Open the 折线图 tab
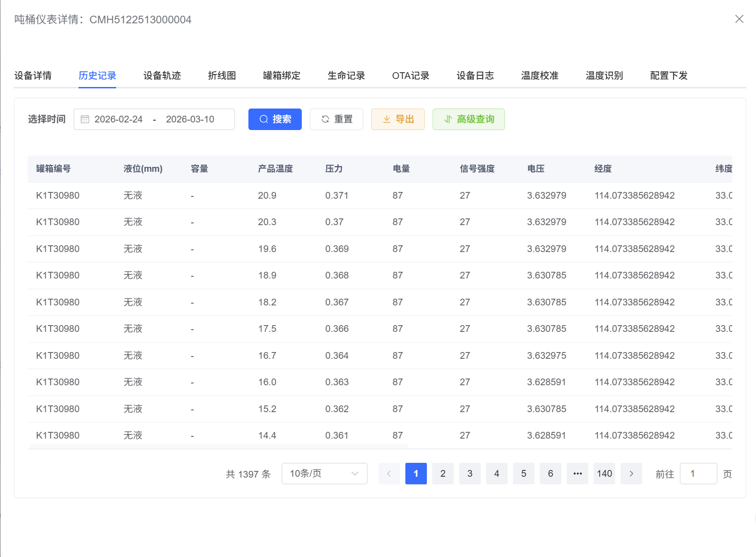The image size is (756, 557). pos(222,75)
